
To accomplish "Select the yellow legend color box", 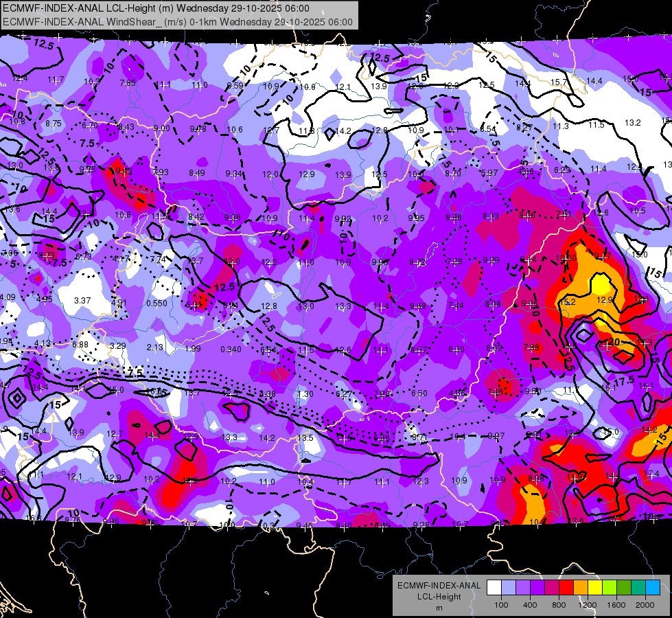I will pos(595,588).
